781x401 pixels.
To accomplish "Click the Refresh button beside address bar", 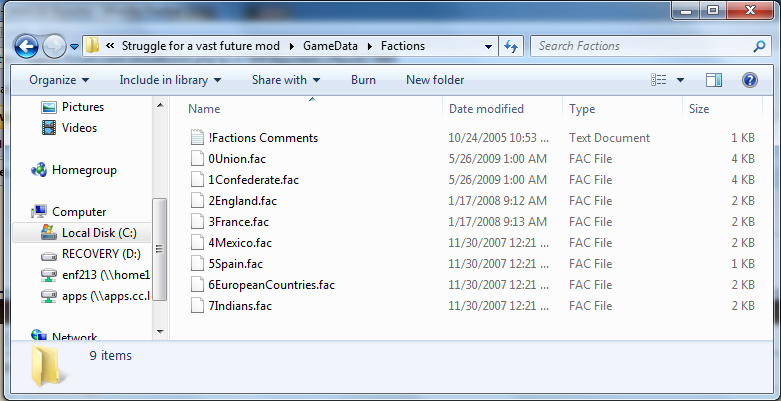I will pos(511,46).
